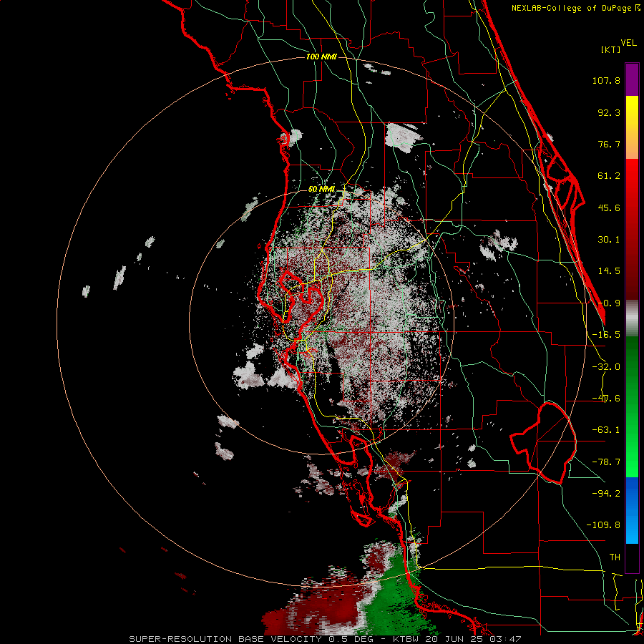
Task: Click the -78.7 velocity legend value
Action: pyautogui.click(x=606, y=462)
